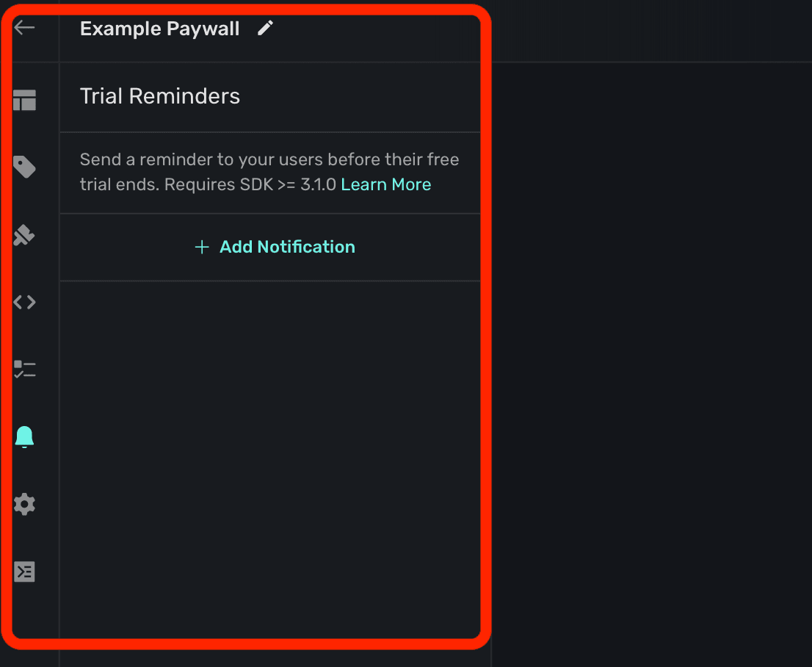Open the layout templates sidebar panel
This screenshot has height=667, width=812.
24,100
